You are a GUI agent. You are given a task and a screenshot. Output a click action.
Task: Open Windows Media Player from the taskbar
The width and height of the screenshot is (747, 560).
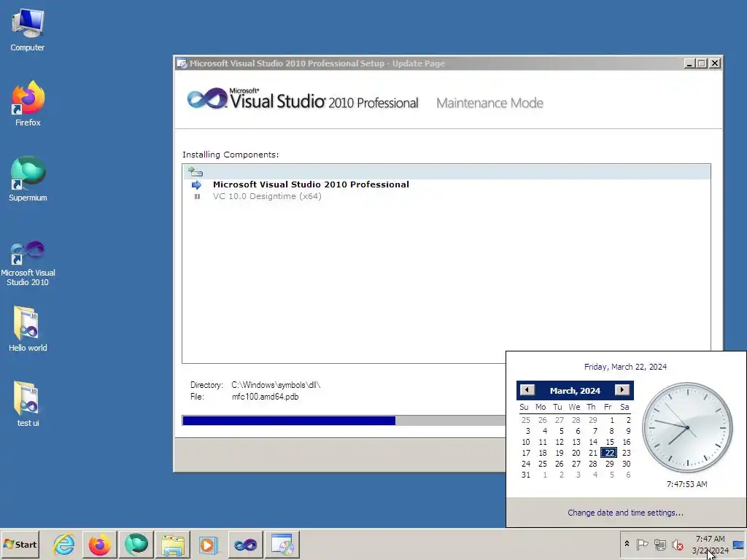208,544
